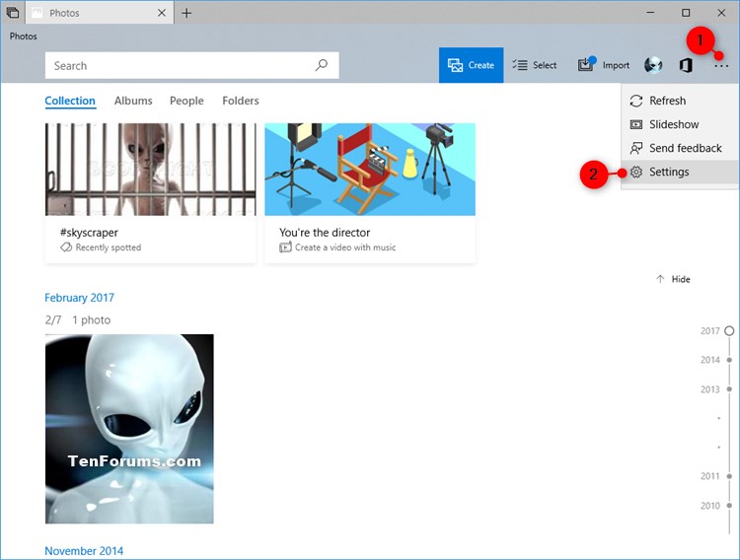Switch to the Albums tab

[x=133, y=101]
